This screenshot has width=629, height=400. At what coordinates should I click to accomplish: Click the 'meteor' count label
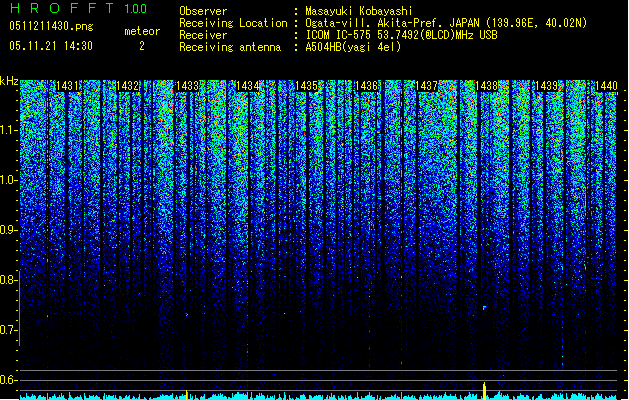[x=142, y=31]
